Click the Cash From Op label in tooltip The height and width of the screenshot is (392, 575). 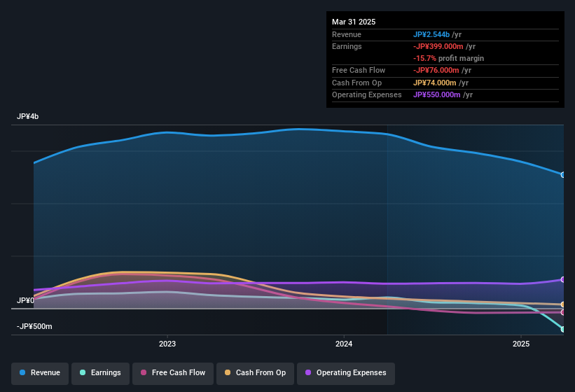(356, 83)
